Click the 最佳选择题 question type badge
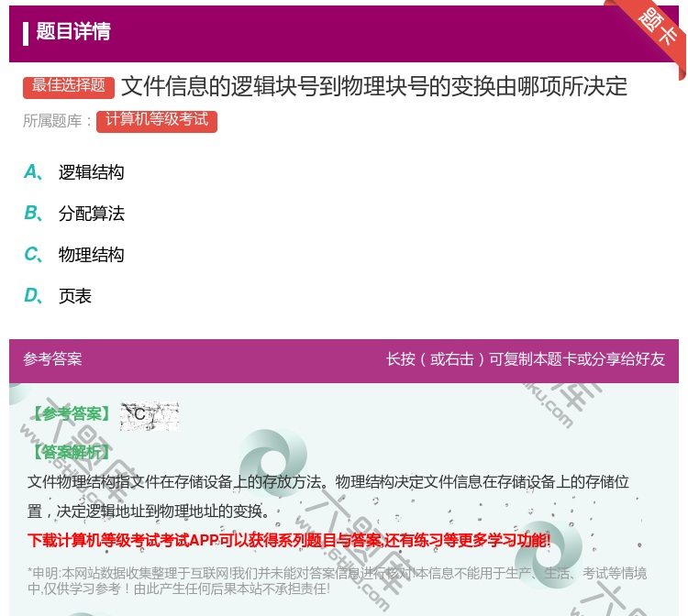Image resolution: width=688 pixels, height=616 pixels. click(69, 87)
